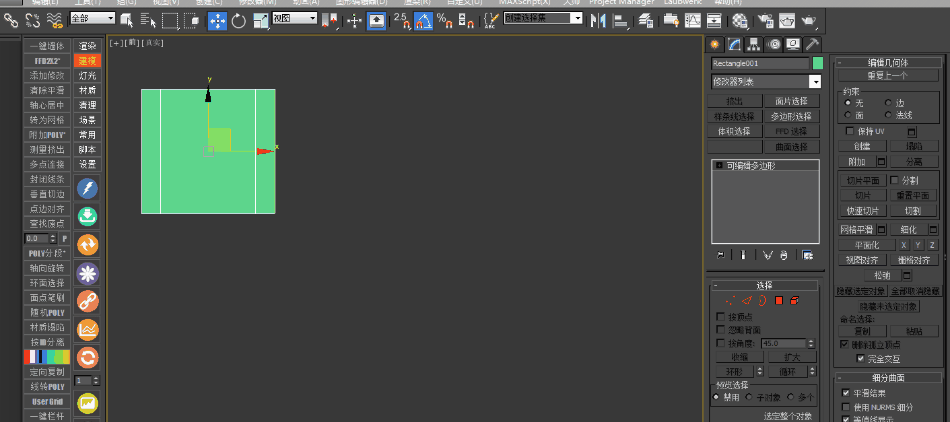The height and width of the screenshot is (422, 950).
Task: Click the render teapot icon
Action: click(808, 19)
